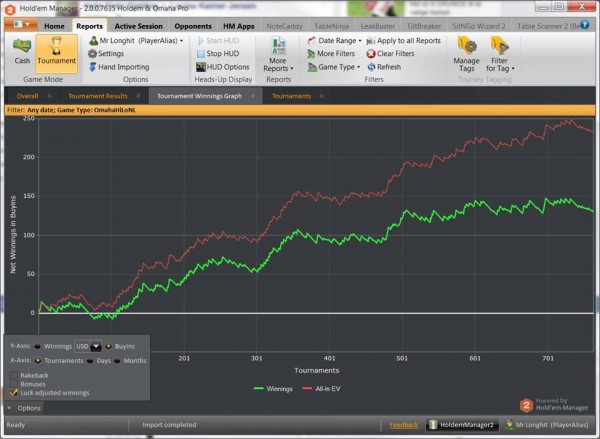Image resolution: width=600 pixels, height=439 pixels.
Task: Select Tournament game mode
Action: 57,53
